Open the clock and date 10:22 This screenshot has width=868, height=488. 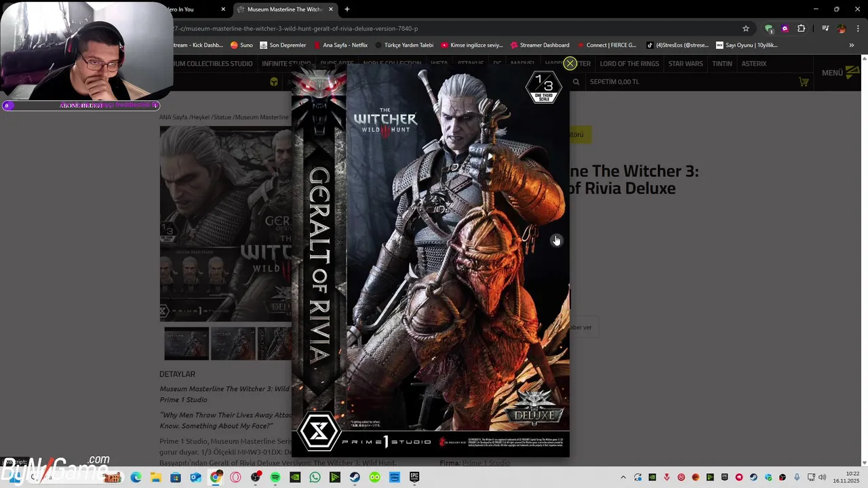[846, 477]
